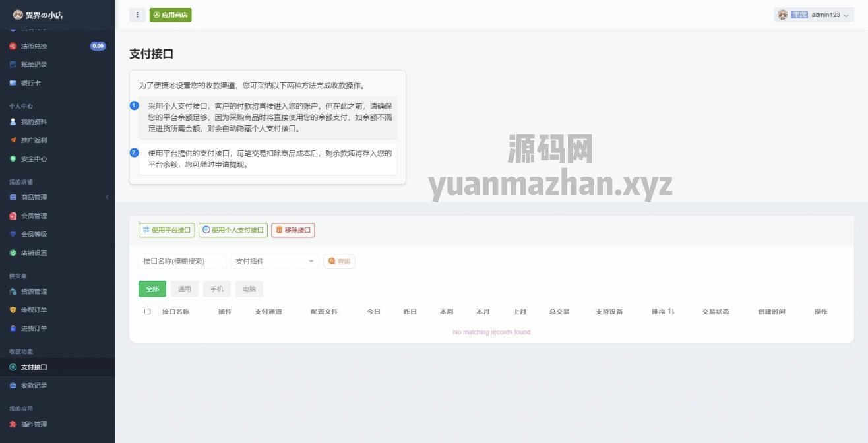The image size is (868, 443).
Task: Click the 法币兑换 sidebar icon
Action: pyautogui.click(x=13, y=46)
